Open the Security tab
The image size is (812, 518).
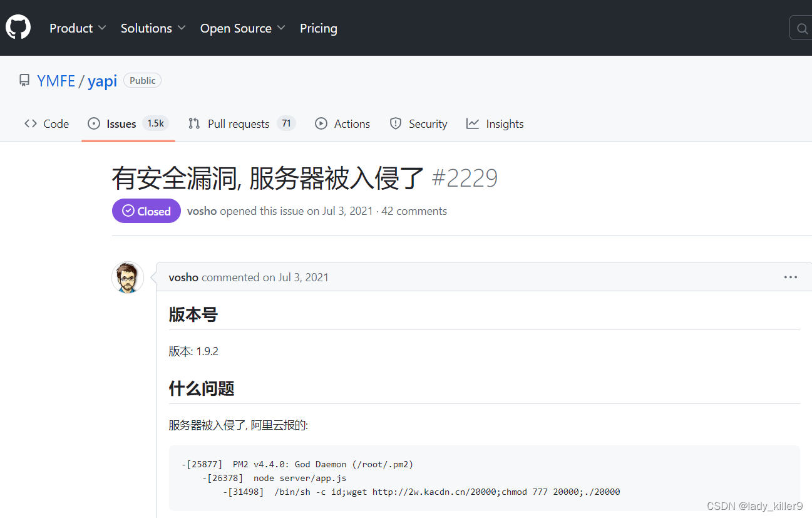[x=418, y=123]
